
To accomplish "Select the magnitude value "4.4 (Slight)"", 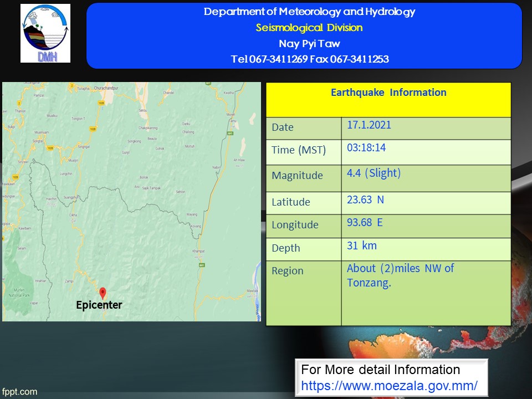I will click(x=374, y=173).
